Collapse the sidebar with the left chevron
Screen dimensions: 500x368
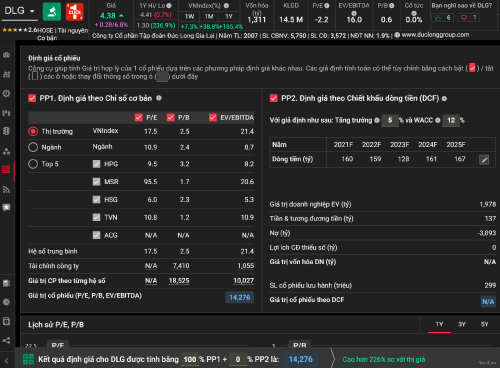(6, 360)
